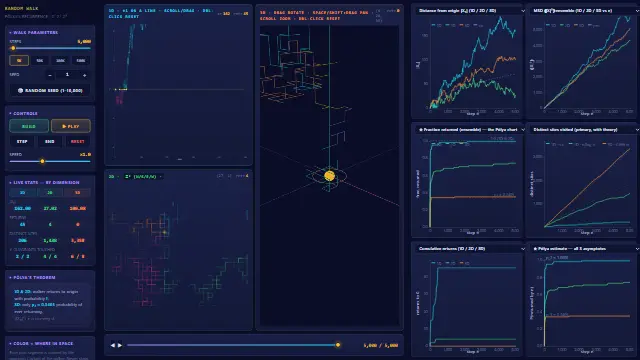This screenshot has width=640, height=360.
Task: Switch Live Stats to the 1D tab
Action: pos(22,192)
